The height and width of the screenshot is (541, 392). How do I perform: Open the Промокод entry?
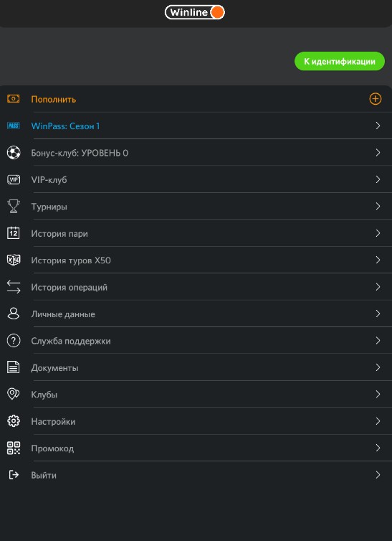coord(52,448)
